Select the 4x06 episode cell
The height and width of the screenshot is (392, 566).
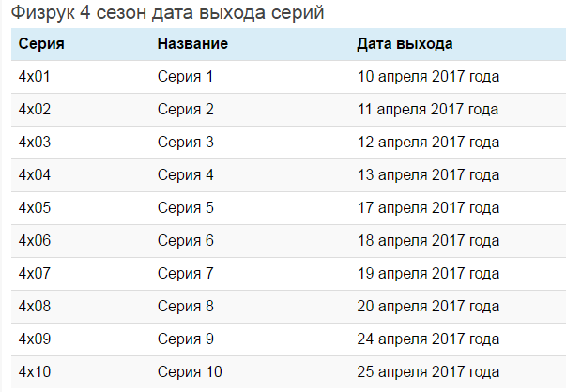[35, 241]
